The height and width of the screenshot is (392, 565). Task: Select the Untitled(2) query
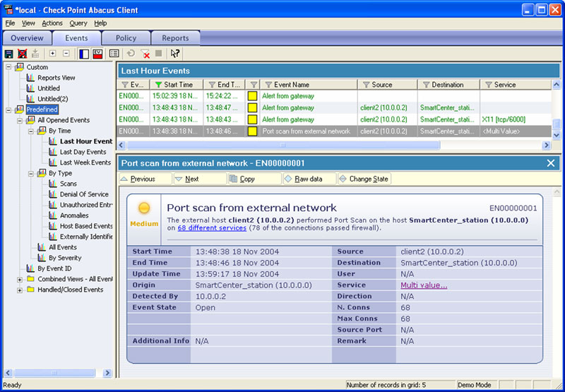(x=52, y=99)
